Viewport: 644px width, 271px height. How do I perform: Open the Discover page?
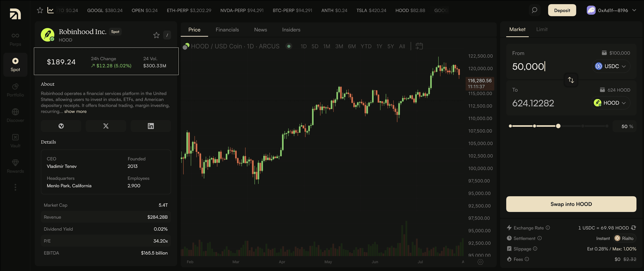(x=15, y=115)
